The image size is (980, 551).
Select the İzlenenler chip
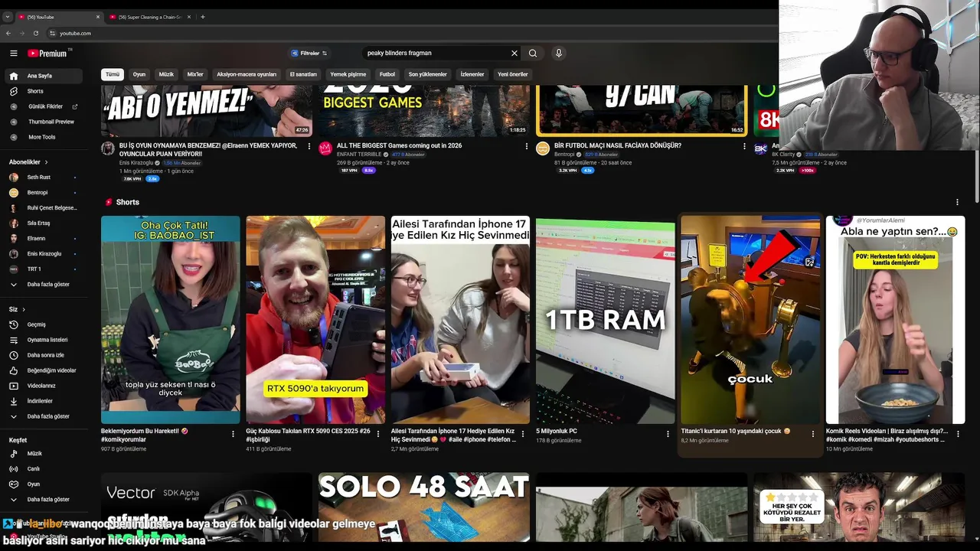(472, 74)
